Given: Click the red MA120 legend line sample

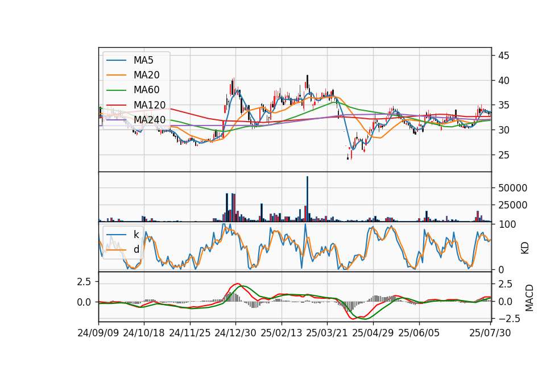Looking at the screenshot, I should (x=116, y=105).
